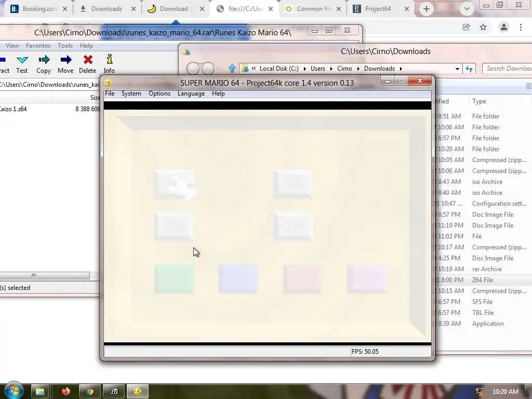Switch to the Project64 browser tab
Image resolution: width=532 pixels, height=399 pixels.
pos(378,9)
